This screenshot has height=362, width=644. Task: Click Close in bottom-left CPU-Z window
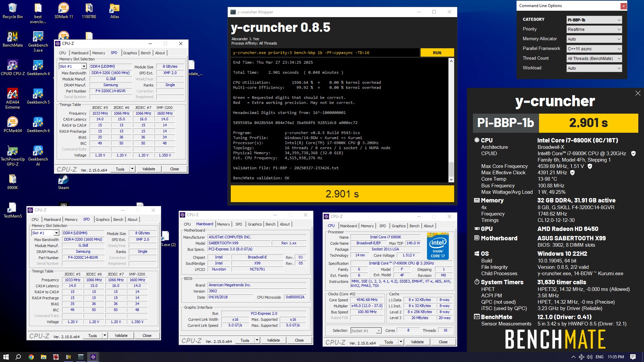(147, 336)
